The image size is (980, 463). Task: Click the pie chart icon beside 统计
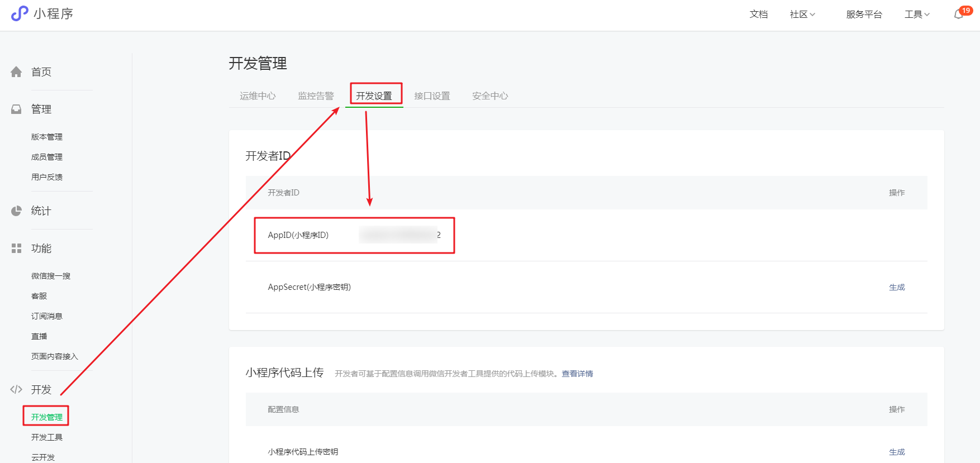(x=16, y=211)
